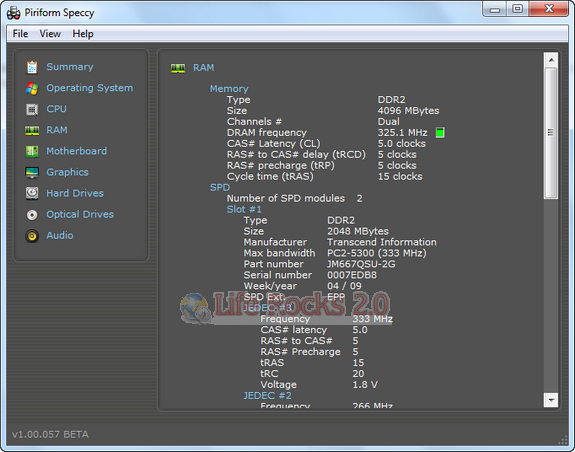This screenshot has width=575, height=452.
Task: Click the Motherboard icon
Action: tap(32, 151)
